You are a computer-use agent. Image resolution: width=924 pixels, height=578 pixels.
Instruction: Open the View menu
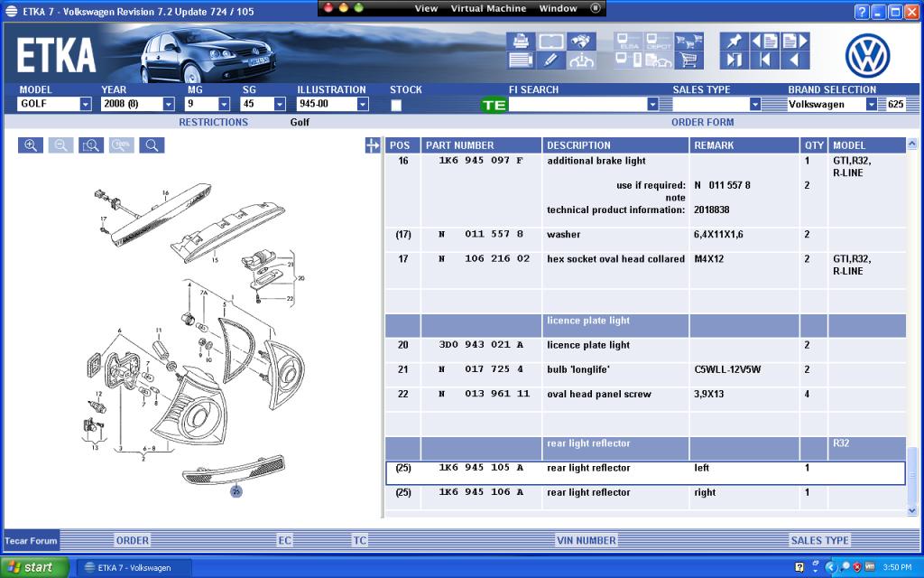426,8
